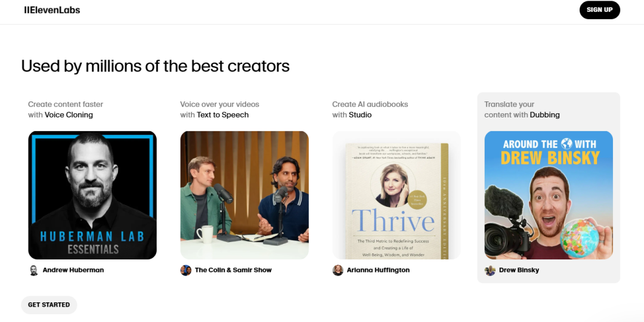The height and width of the screenshot is (322, 644).
Task: Select the Voice Cloning tab heading
Action: pos(66,110)
